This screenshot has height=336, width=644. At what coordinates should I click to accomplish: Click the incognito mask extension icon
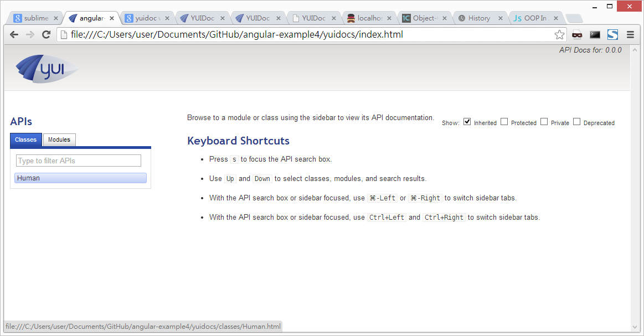tap(578, 34)
